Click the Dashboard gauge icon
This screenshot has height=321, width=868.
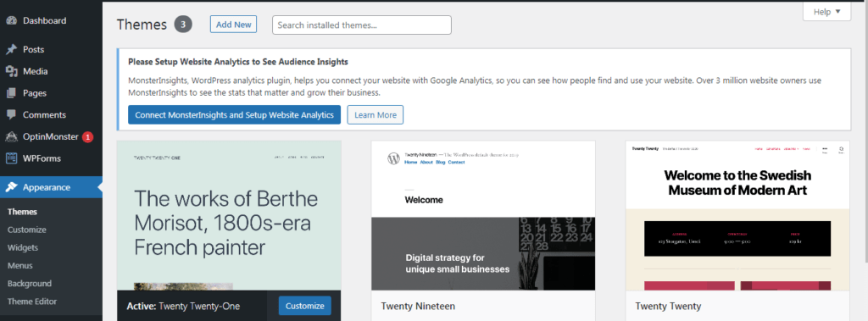click(x=11, y=21)
